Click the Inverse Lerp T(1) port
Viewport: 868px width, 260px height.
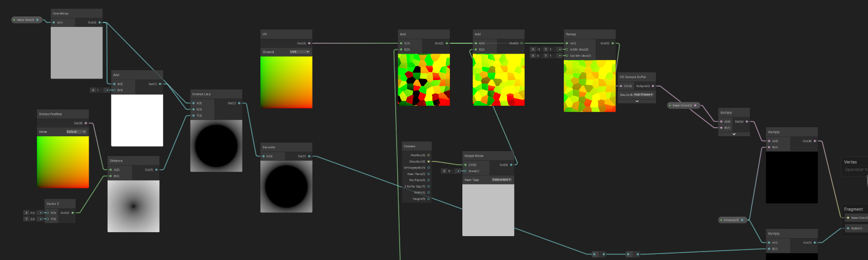click(x=193, y=115)
